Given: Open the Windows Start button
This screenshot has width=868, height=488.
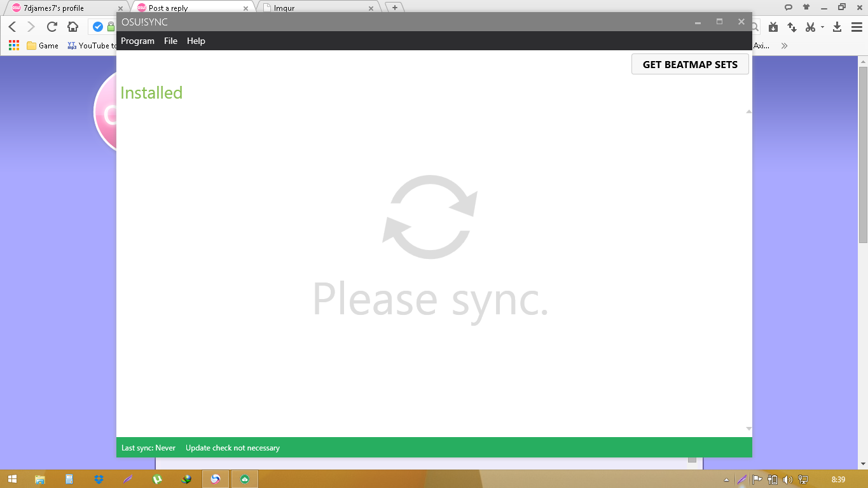Looking at the screenshot, I should 12,479.
